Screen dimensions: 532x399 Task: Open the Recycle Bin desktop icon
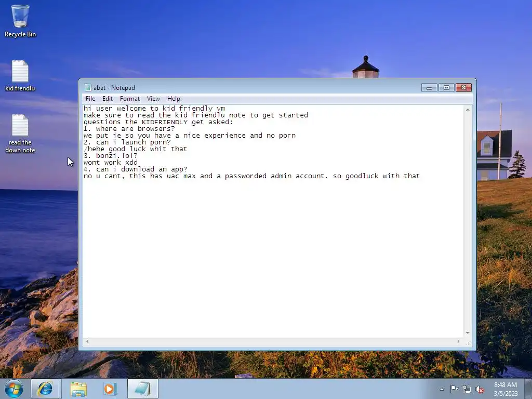coord(20,21)
